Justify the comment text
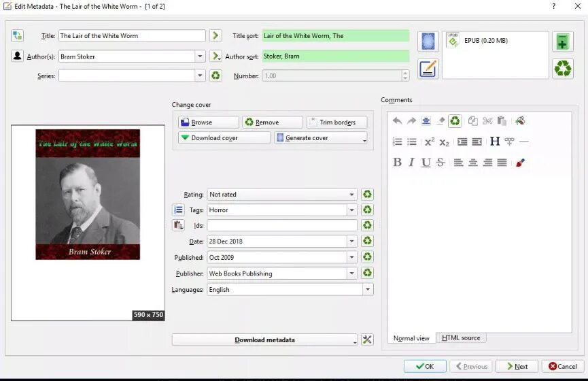Viewport: 588px width, 381px height. pyautogui.click(x=502, y=162)
